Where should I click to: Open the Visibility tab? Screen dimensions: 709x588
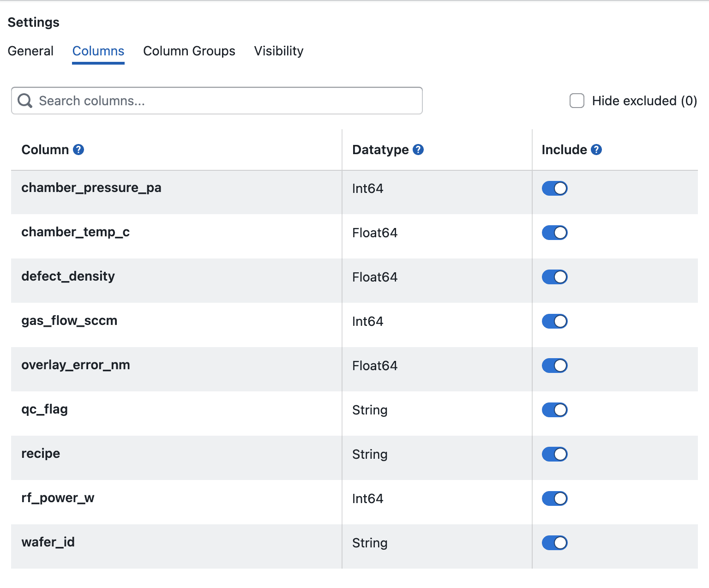(279, 51)
